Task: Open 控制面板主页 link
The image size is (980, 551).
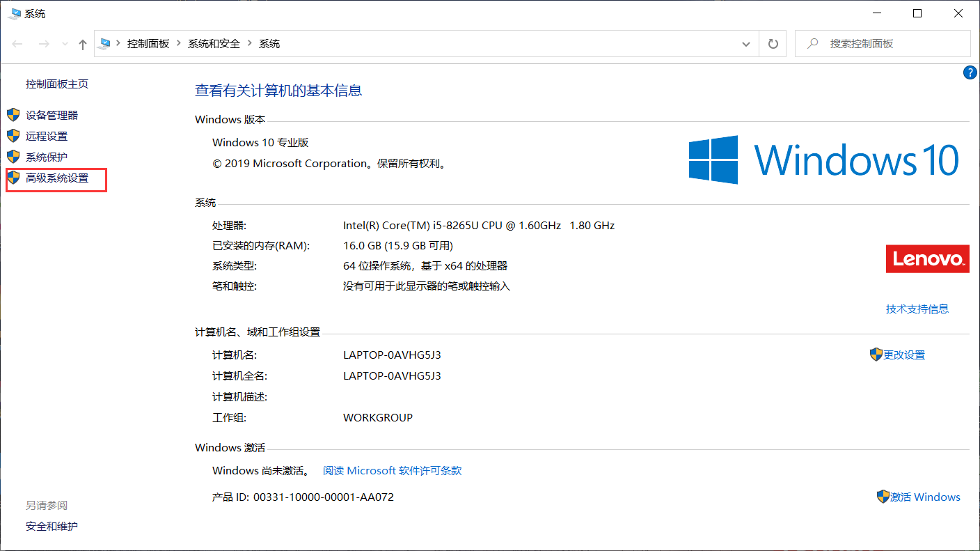Action: [57, 84]
